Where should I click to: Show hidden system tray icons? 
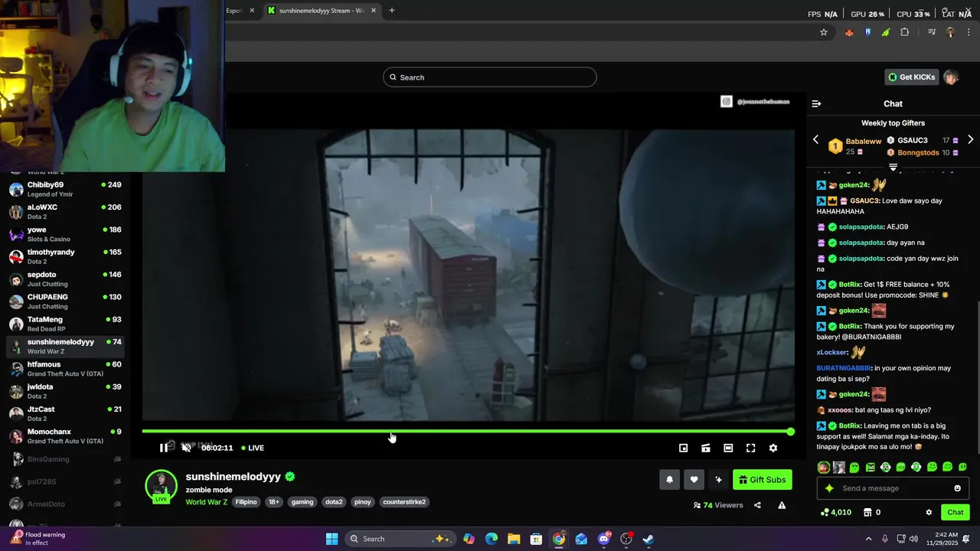point(868,539)
